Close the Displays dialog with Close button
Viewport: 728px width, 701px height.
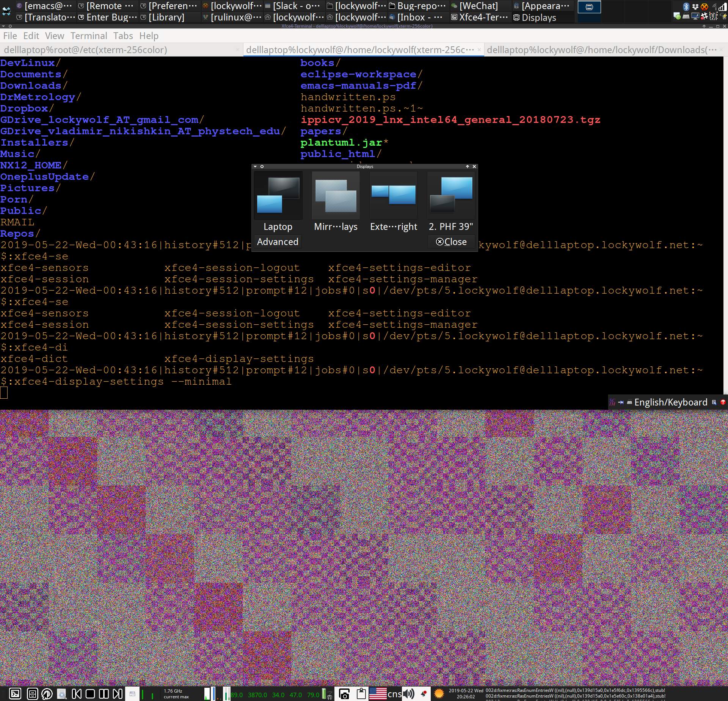tap(451, 242)
